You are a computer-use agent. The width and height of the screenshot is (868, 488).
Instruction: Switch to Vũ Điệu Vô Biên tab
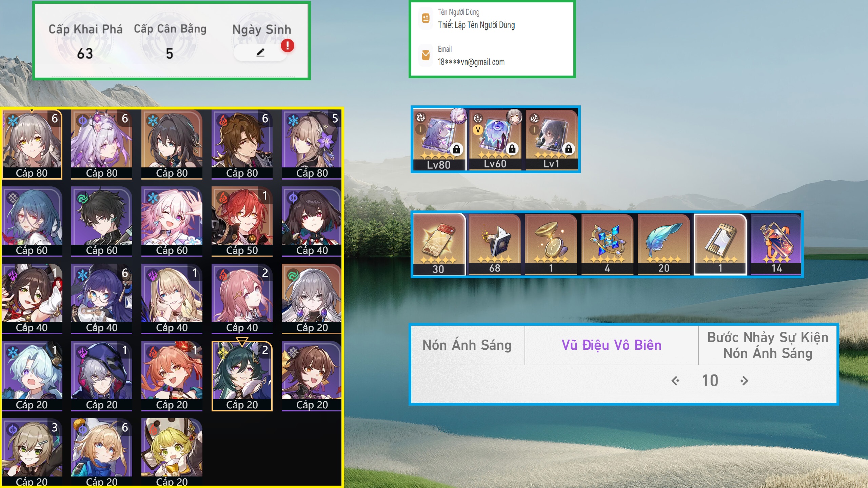[611, 345]
